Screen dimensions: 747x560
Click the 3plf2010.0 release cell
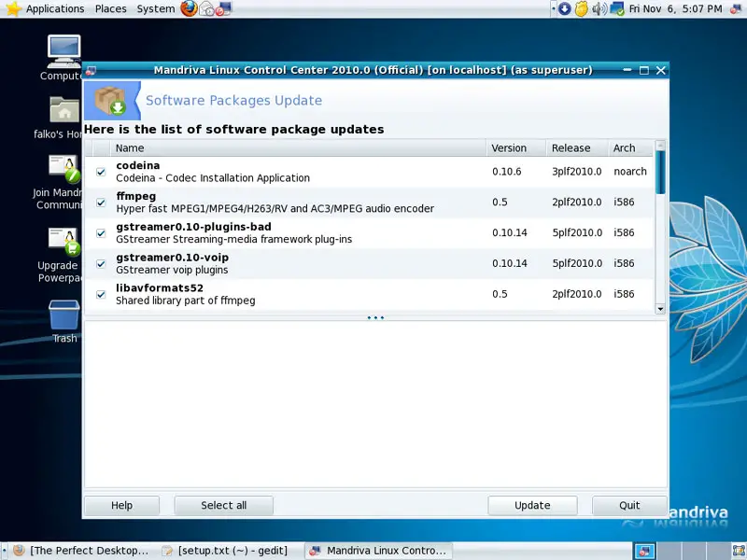(x=577, y=172)
